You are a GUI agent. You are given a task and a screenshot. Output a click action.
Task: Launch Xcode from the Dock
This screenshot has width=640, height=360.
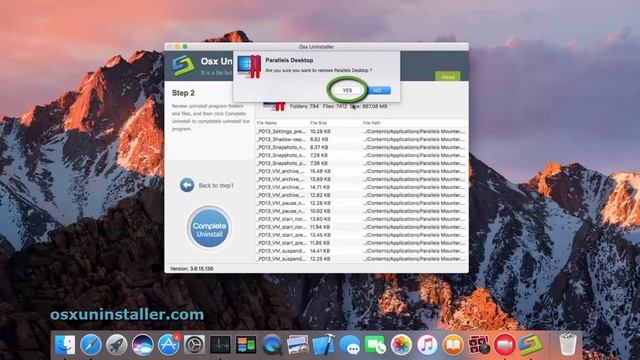(324, 345)
